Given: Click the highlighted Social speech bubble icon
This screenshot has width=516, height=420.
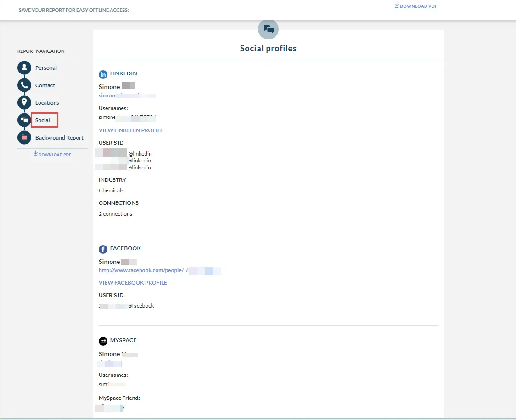Looking at the screenshot, I should click(x=24, y=120).
